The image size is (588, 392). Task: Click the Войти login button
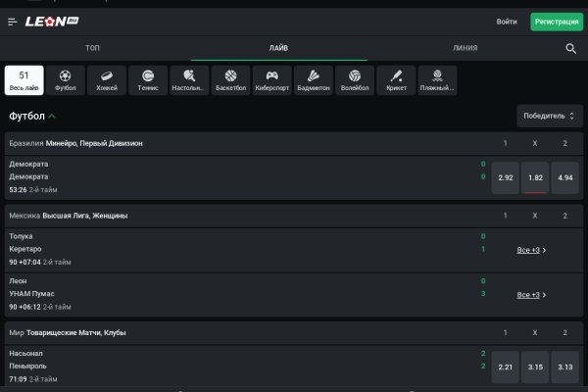[507, 22]
